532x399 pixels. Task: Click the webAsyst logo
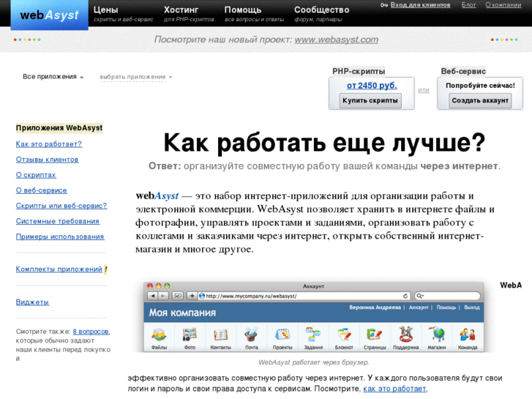click(50, 15)
